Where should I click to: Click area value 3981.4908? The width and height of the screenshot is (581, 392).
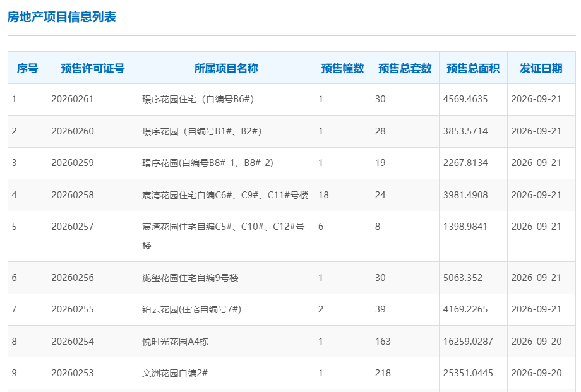465,195
